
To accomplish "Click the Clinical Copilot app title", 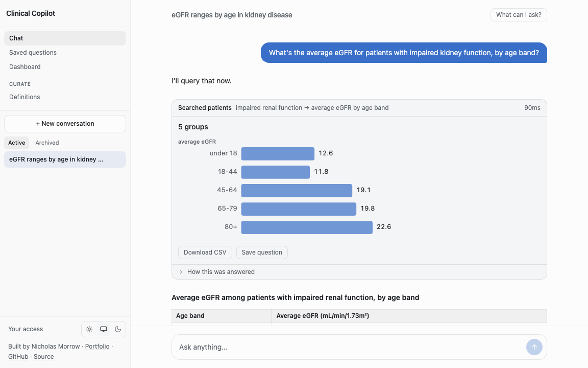I will [x=31, y=13].
